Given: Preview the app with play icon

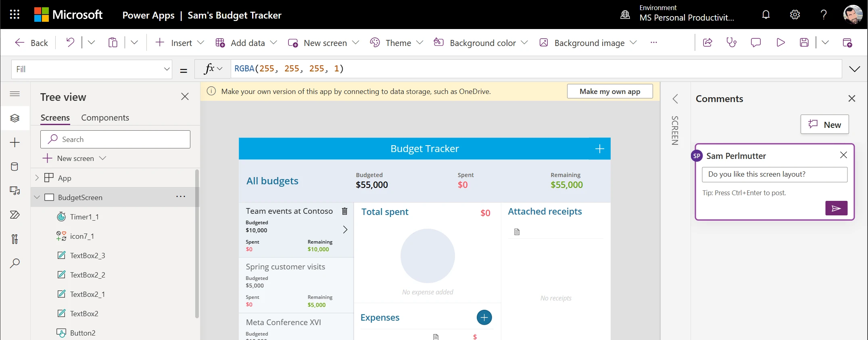Looking at the screenshot, I should coord(780,42).
